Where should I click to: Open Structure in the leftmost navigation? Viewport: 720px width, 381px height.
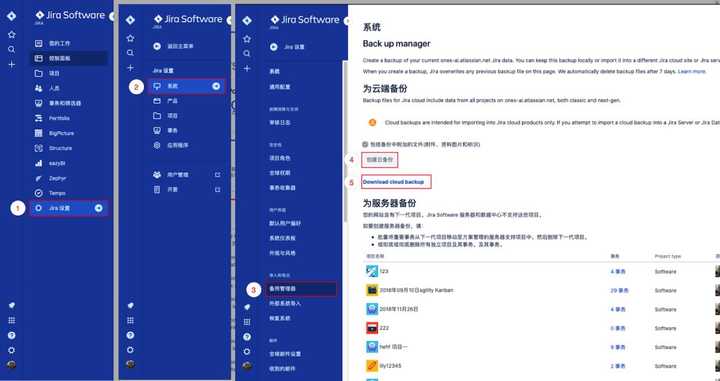(x=60, y=148)
